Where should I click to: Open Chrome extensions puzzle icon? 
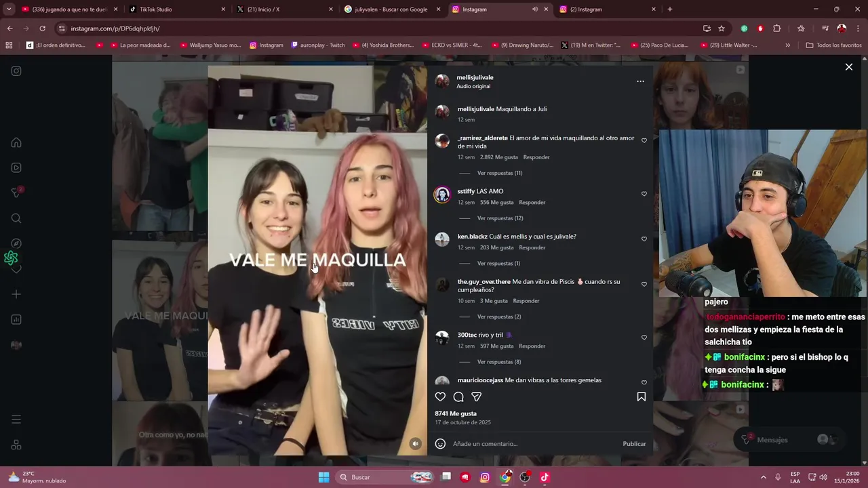pyautogui.click(x=777, y=28)
